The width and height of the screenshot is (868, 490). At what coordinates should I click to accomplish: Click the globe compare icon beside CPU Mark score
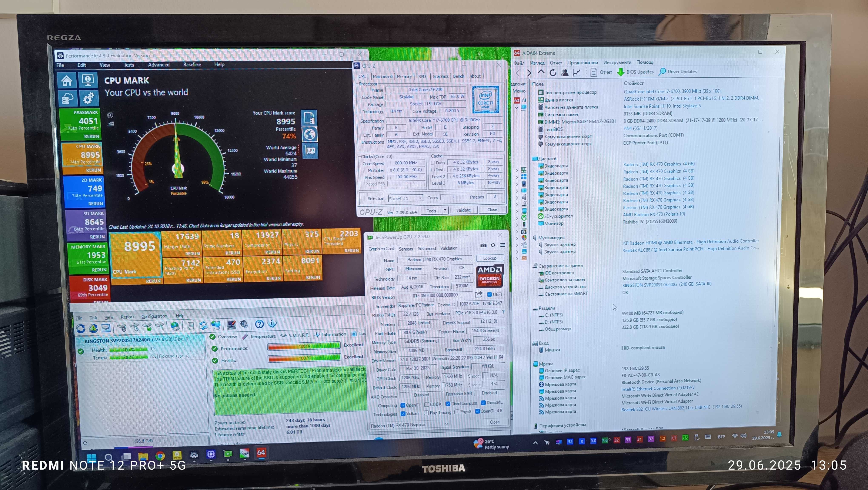click(x=309, y=135)
